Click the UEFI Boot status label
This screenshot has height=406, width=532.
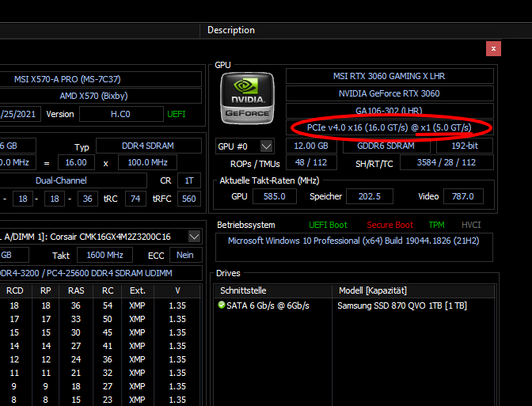[328, 225]
